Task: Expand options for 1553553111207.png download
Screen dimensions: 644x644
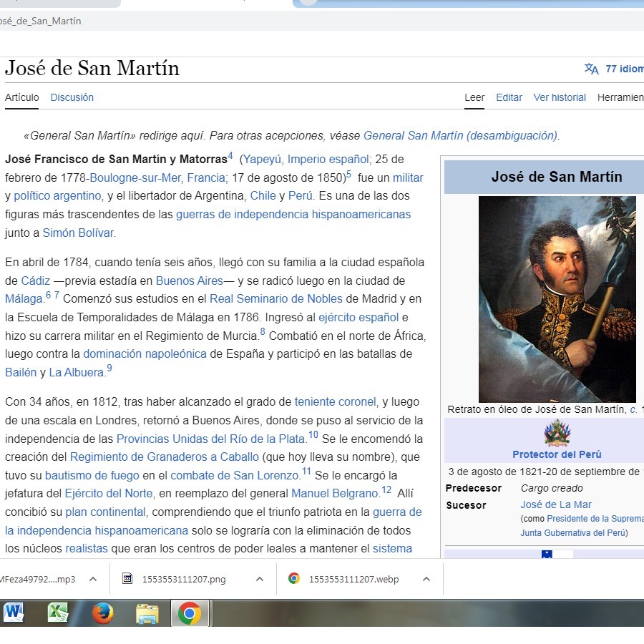Action: pos(260,579)
